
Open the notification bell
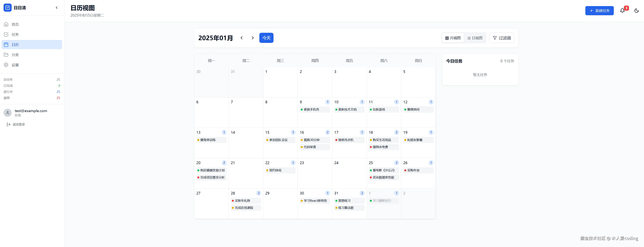coord(622,11)
